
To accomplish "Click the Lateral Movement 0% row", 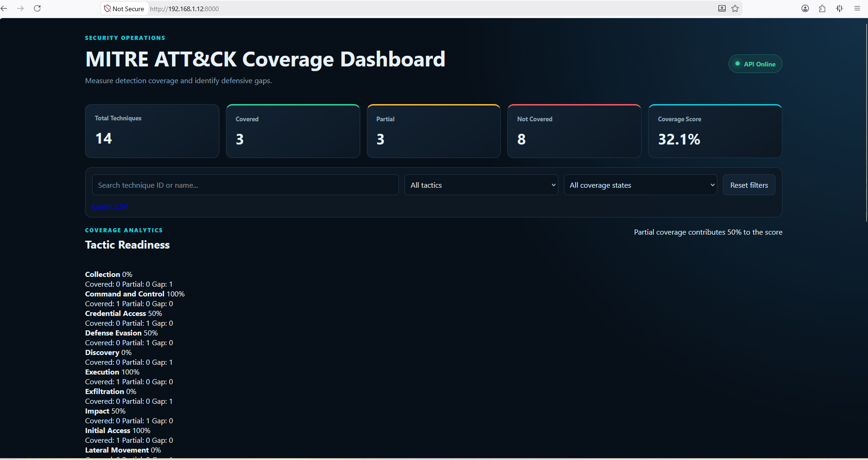I will [123, 450].
